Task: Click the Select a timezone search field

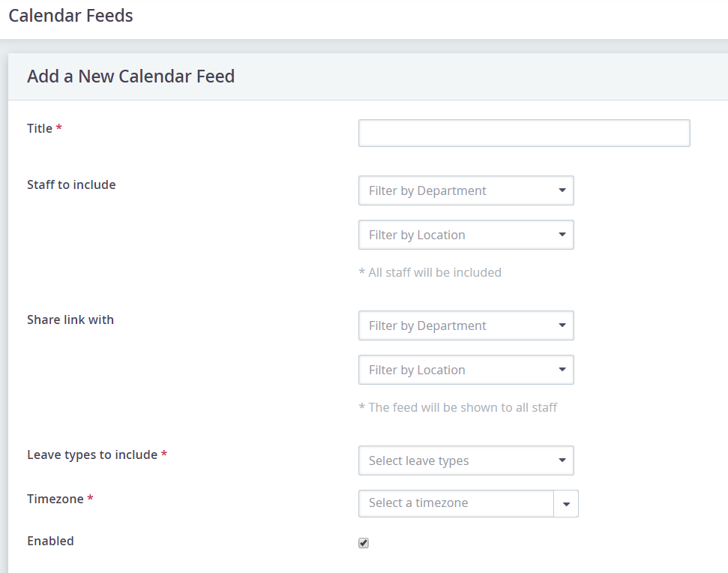Action: (456, 503)
